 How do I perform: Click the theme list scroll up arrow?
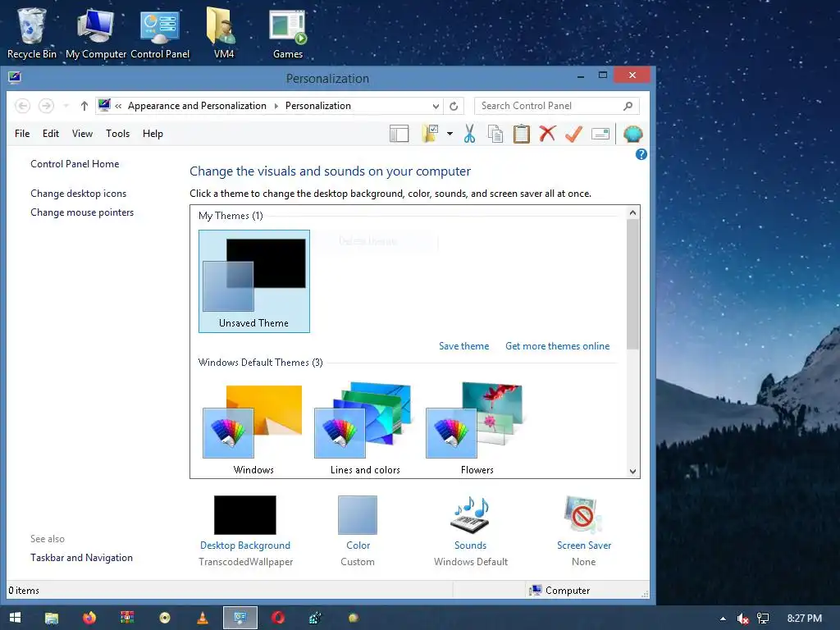(632, 212)
